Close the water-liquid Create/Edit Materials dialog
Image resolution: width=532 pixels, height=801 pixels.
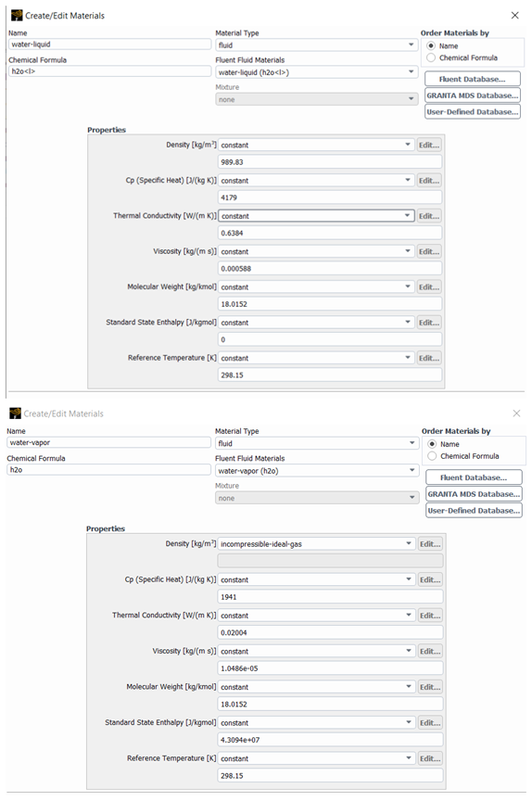[514, 16]
